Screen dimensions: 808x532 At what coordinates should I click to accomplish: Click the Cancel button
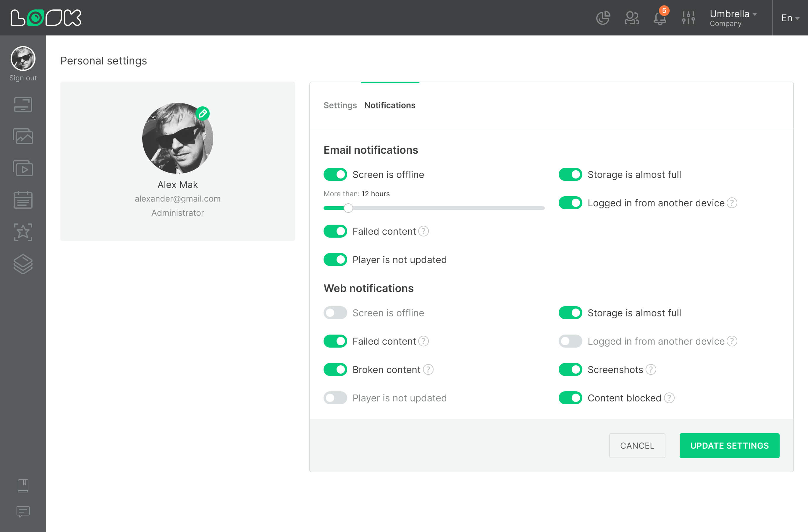(637, 445)
